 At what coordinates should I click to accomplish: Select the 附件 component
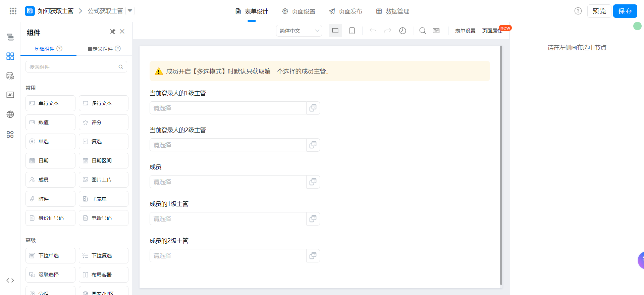pyautogui.click(x=50, y=199)
